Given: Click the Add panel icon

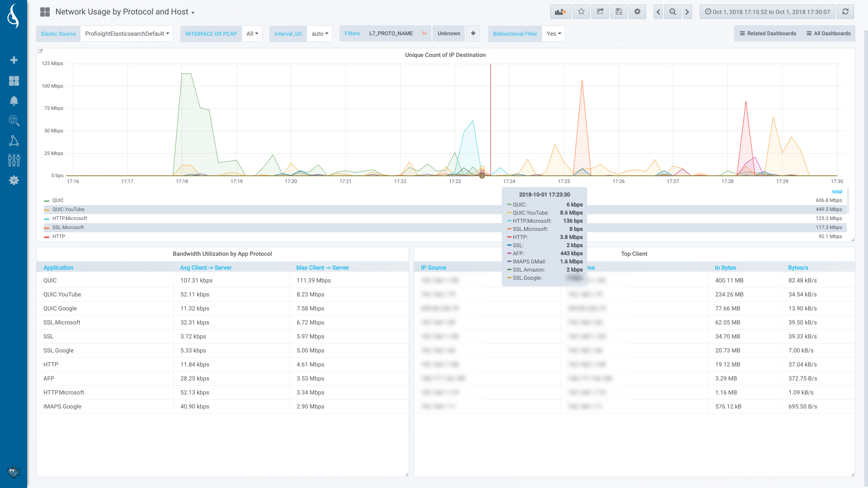Looking at the screenshot, I should tap(561, 12).
